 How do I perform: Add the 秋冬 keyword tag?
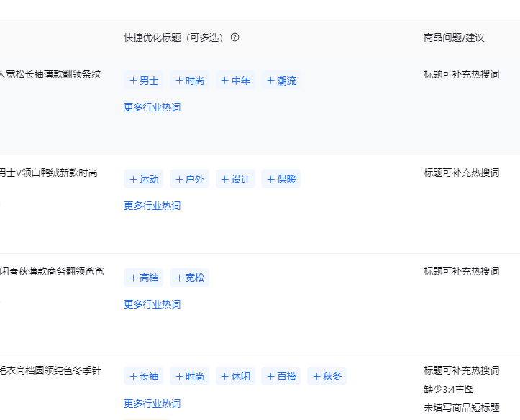(327, 376)
